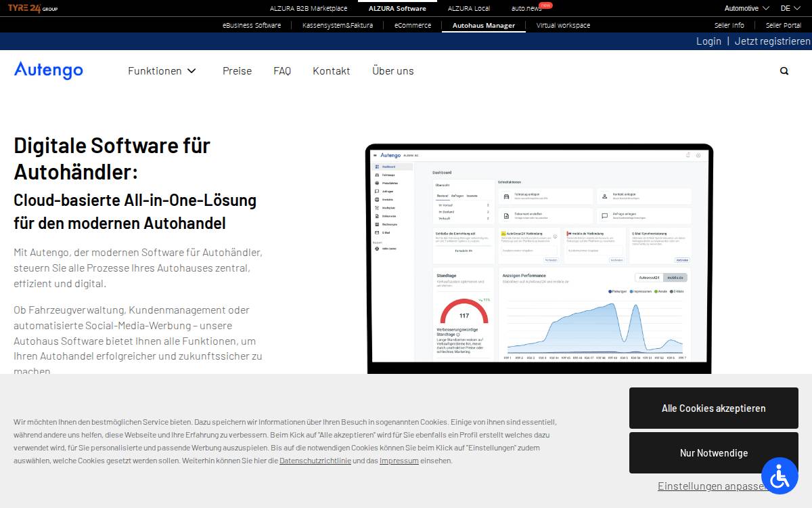812x508 pixels.
Task: Open the Preise page
Action: pyautogui.click(x=237, y=70)
